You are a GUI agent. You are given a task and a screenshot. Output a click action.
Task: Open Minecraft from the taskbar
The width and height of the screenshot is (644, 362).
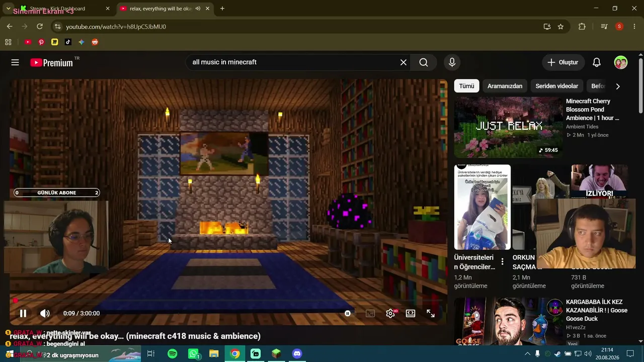(x=276, y=354)
